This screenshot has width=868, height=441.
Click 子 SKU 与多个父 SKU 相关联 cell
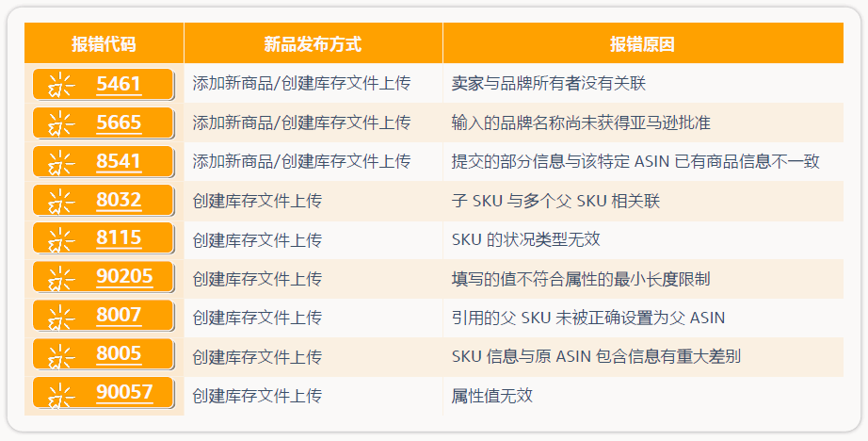click(643, 201)
